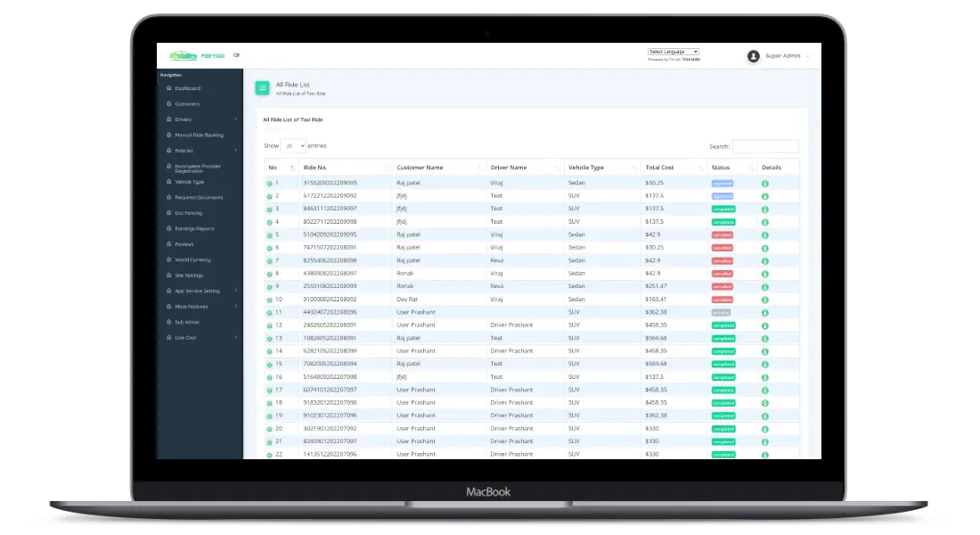This screenshot has height=535, width=980.
Task: Expand row 5 with green plus icon
Action: click(x=269, y=235)
